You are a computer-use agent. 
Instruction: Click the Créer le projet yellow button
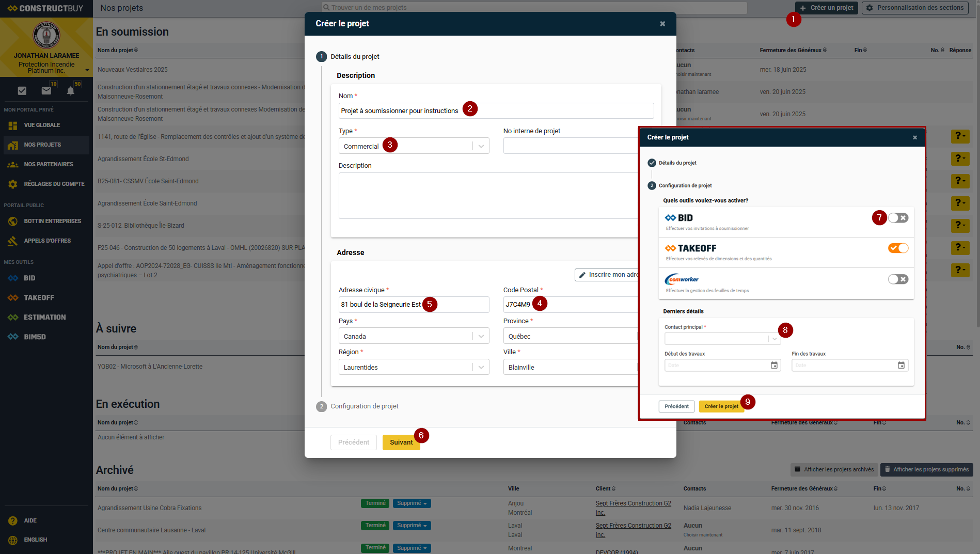721,406
